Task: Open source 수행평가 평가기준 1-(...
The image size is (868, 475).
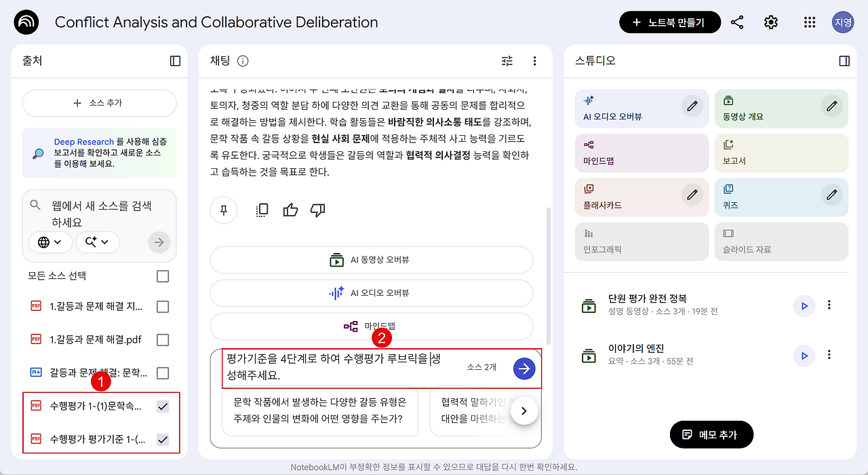Action: 98,440
